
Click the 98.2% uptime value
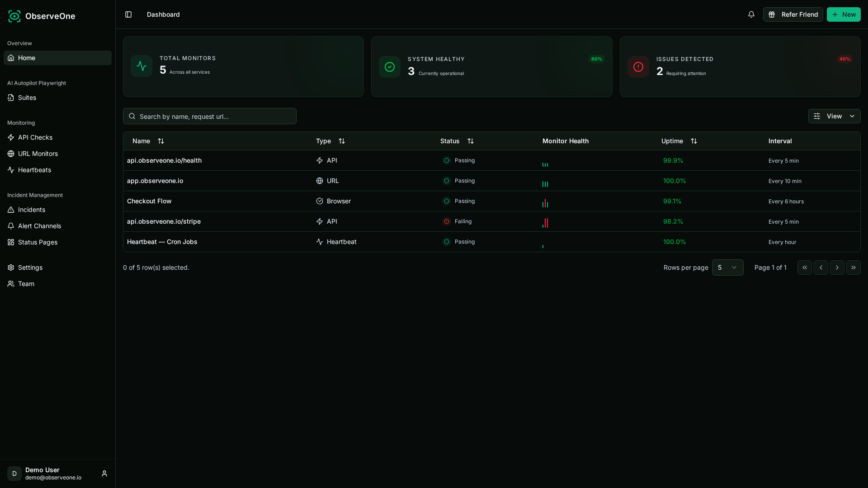[x=673, y=221]
